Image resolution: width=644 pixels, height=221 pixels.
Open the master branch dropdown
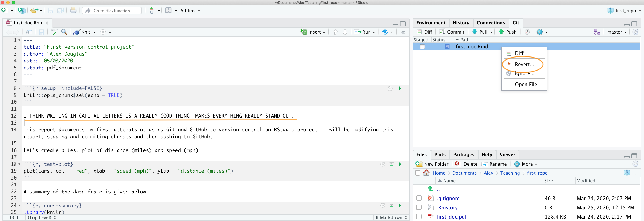tap(617, 32)
